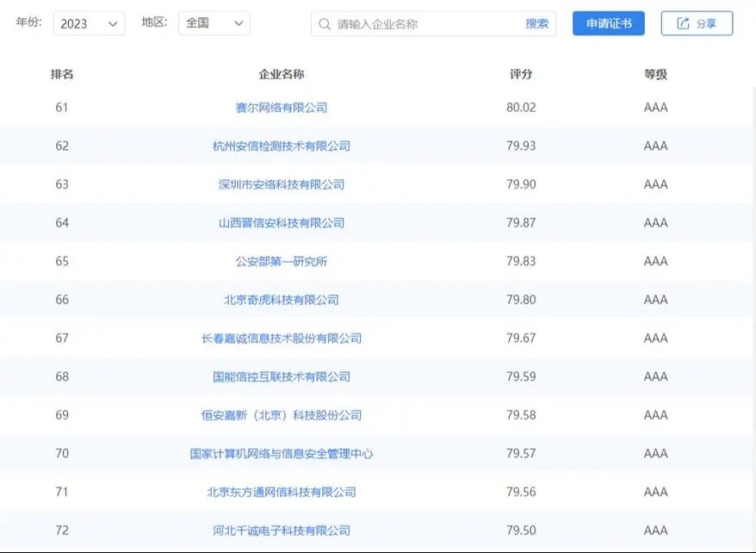Select score 79.87
The image size is (756, 553).
pos(521,223)
